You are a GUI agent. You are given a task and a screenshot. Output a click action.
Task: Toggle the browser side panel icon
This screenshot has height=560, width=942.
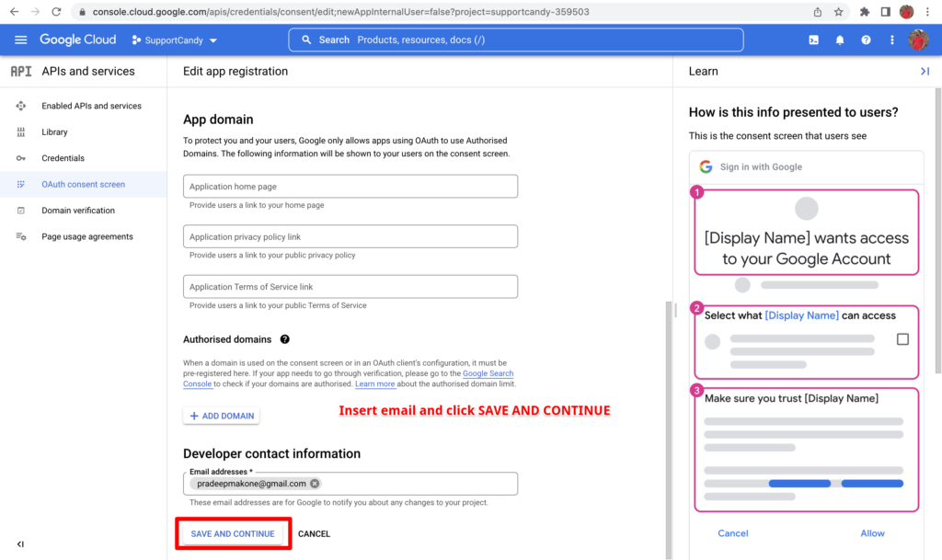[886, 11]
